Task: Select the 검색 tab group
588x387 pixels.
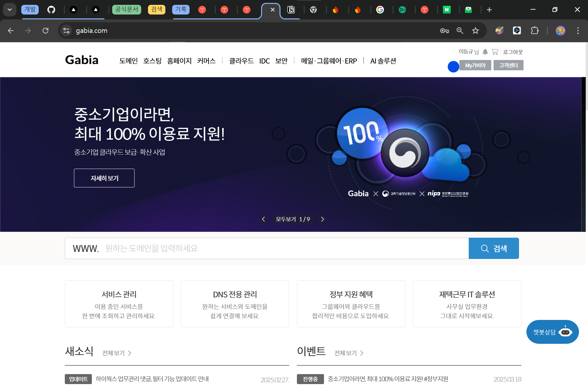Action: pos(157,9)
